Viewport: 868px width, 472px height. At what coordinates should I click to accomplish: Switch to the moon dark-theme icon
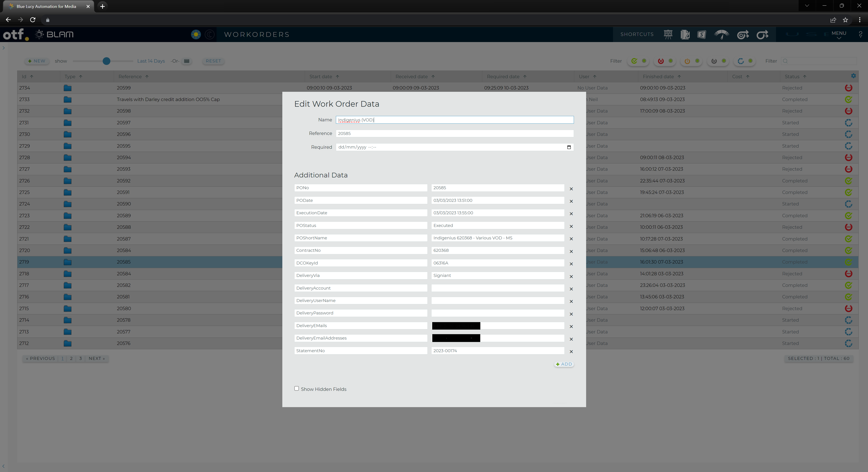tap(210, 34)
